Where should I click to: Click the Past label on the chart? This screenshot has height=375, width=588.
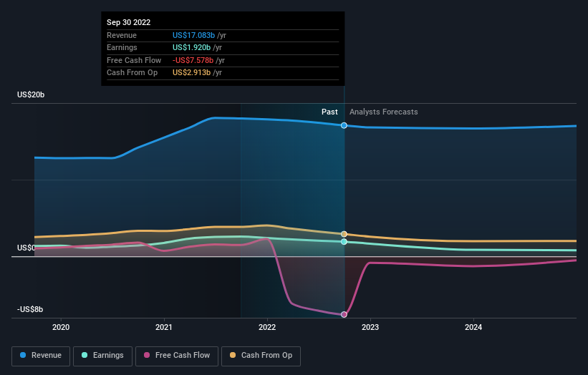click(329, 112)
